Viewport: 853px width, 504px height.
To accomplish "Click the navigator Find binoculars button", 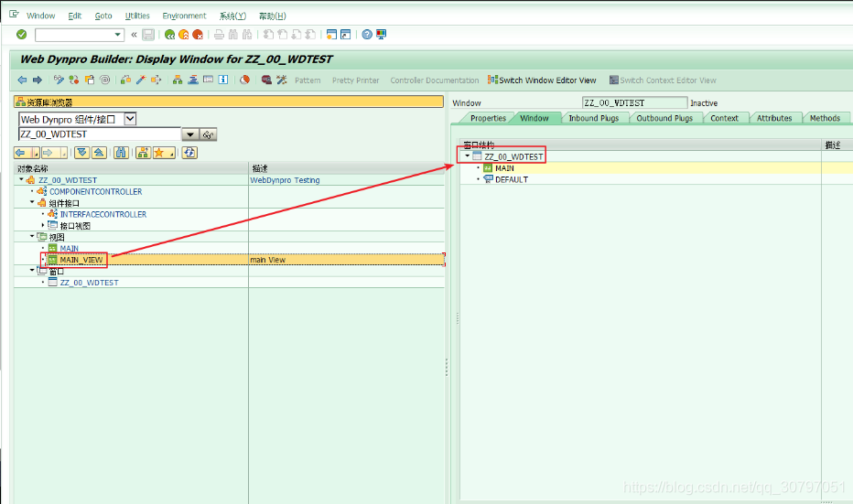I will (x=121, y=153).
